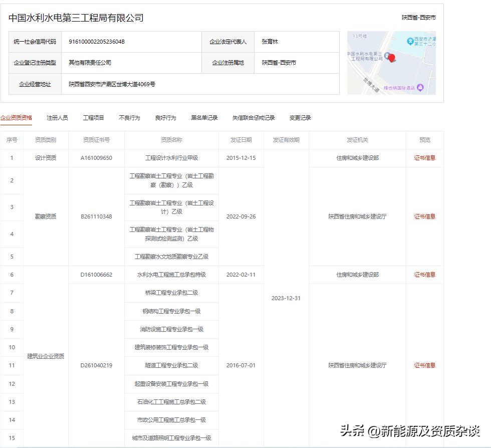Open 证书信息 for certificate B261110348
Screen dimensions: 491x448
click(424, 216)
